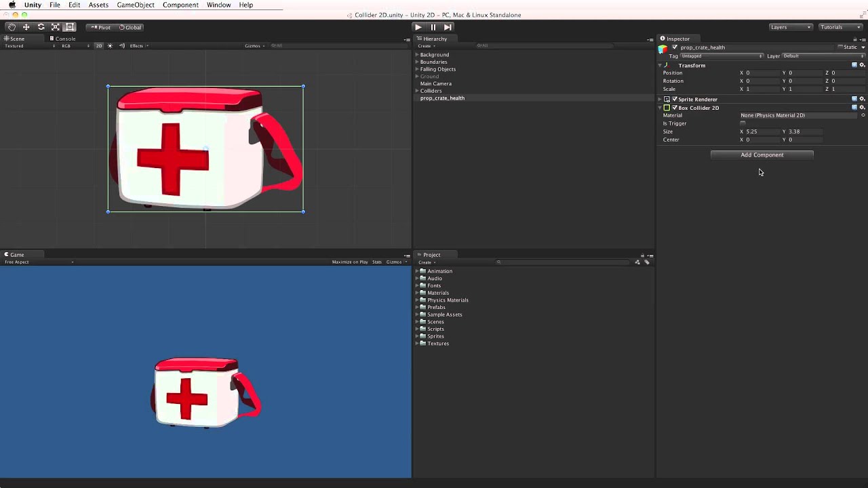Viewport: 868px width, 488px height.
Task: Toggle Pivot handle position
Action: 101,27
